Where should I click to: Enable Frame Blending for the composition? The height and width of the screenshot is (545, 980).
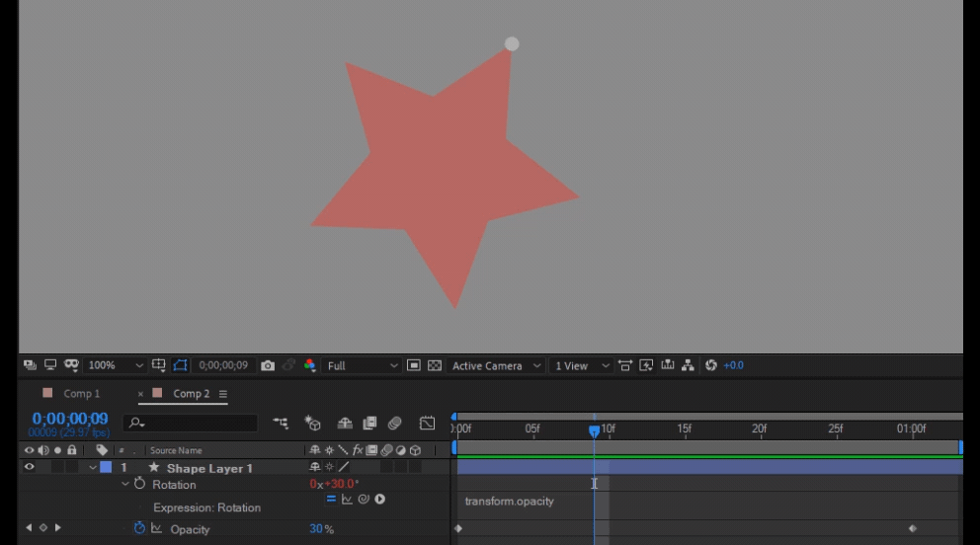[x=369, y=424]
